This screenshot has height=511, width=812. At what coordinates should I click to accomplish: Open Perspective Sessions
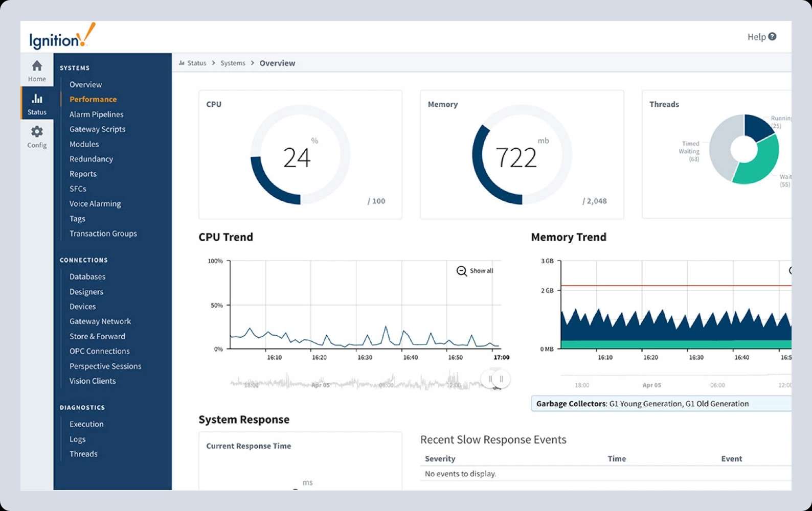105,366
